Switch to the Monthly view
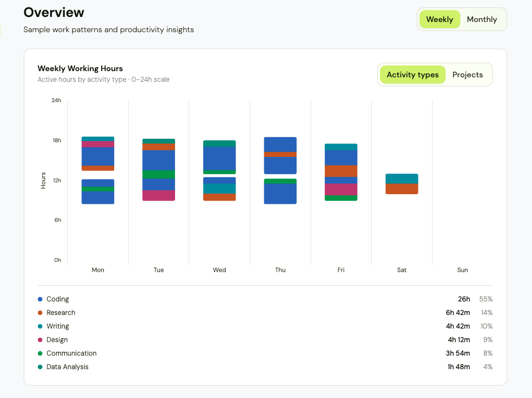The image size is (532, 398). 482,19
